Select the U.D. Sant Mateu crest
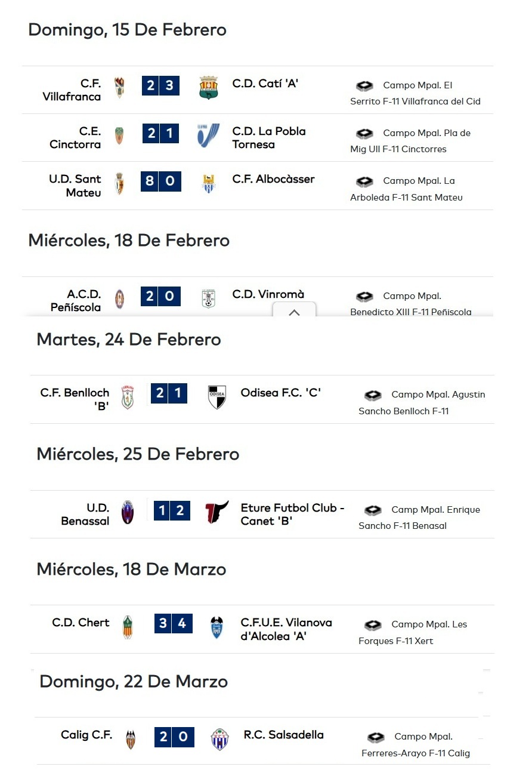This screenshot has width=532, height=779. pyautogui.click(x=119, y=183)
